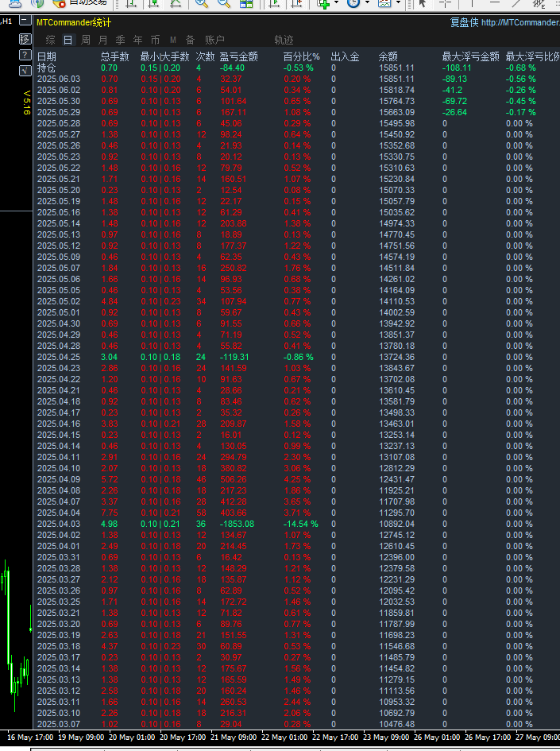Click the 余额 column header

coord(388,56)
